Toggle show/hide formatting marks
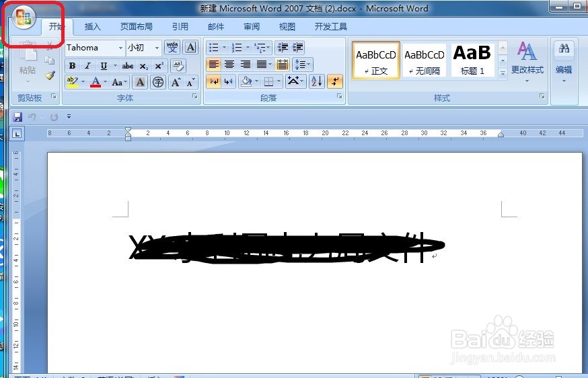 334,81
